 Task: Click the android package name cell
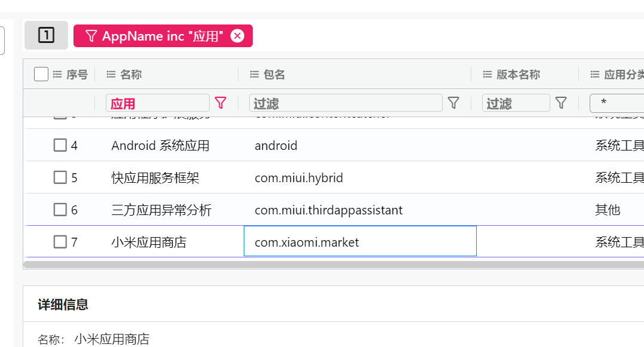pyautogui.click(x=276, y=145)
